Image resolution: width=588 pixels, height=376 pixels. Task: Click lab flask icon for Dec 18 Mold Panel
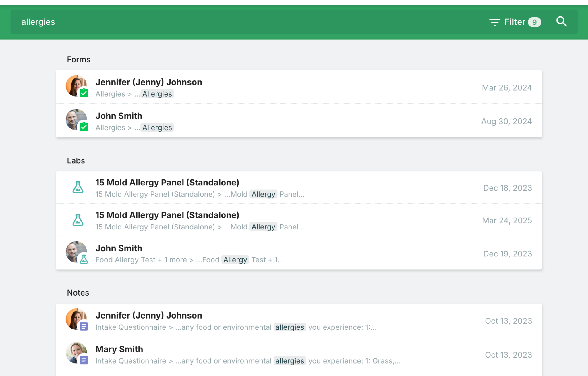click(78, 187)
